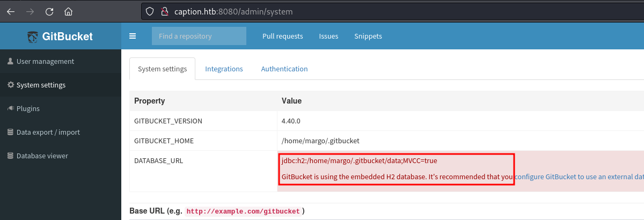Click the insecure lock icon in the address bar

[x=165, y=11]
